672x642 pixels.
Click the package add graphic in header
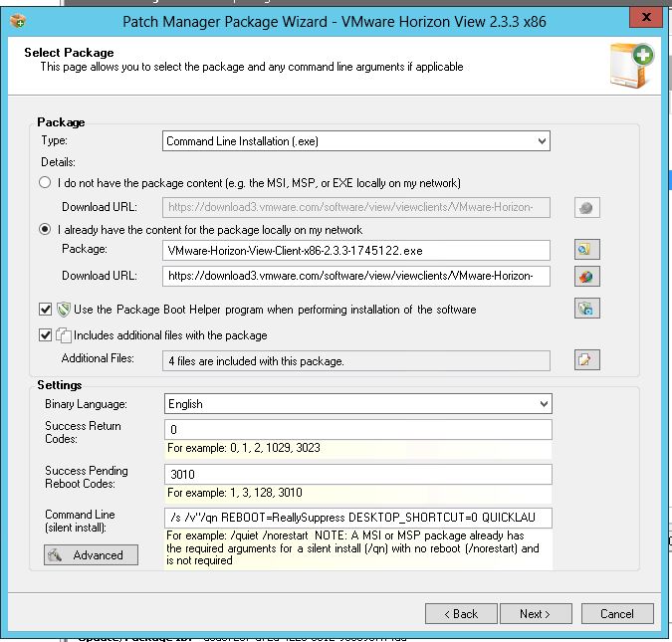pyautogui.click(x=631, y=66)
